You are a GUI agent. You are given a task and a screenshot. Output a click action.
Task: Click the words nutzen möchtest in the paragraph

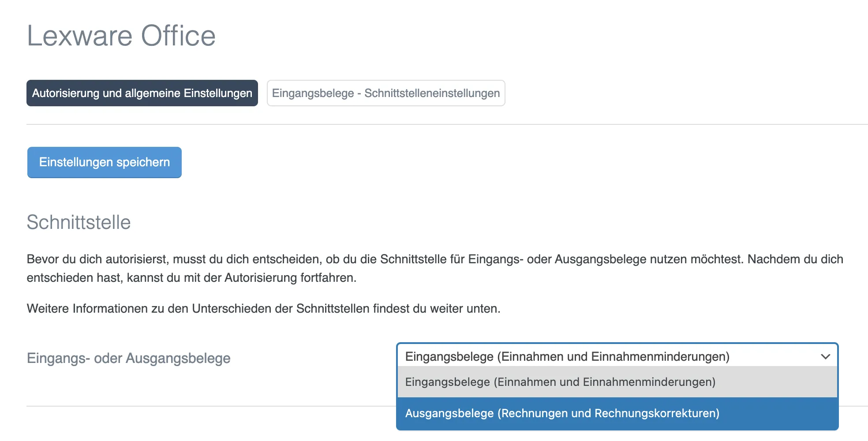tap(695, 259)
